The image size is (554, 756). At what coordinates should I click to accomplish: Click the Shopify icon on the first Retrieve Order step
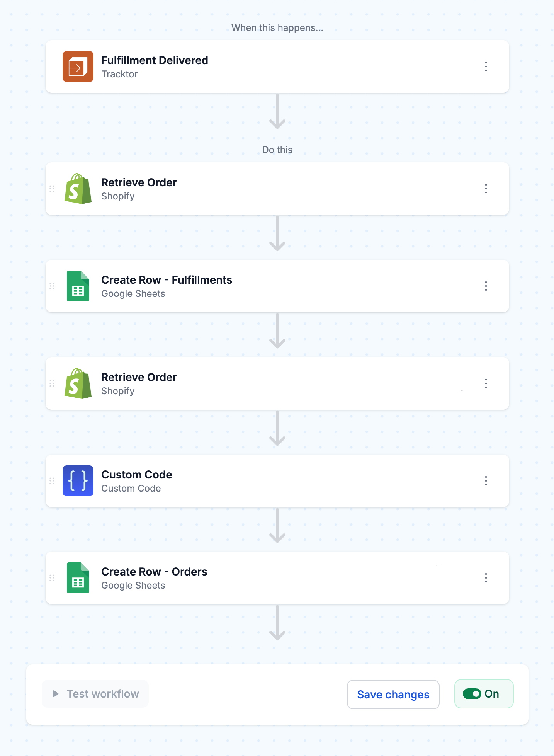(x=78, y=189)
